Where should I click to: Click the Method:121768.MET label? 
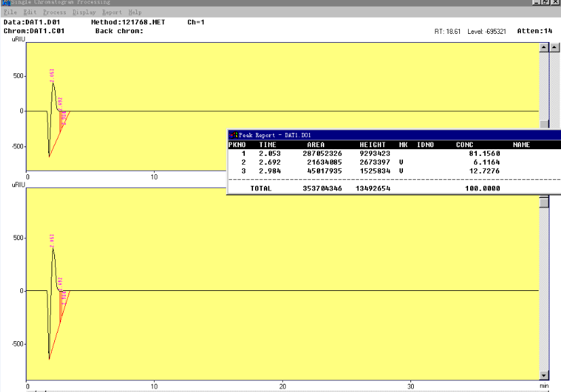coord(128,22)
